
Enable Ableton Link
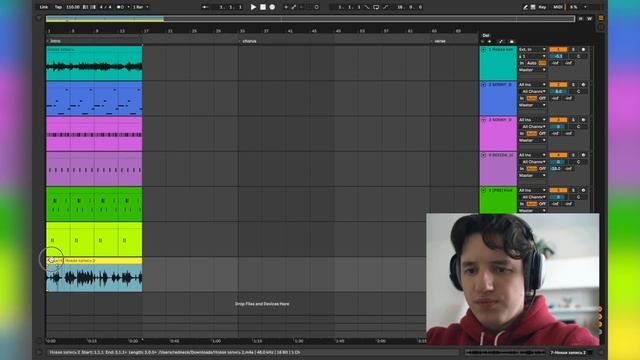click(44, 7)
